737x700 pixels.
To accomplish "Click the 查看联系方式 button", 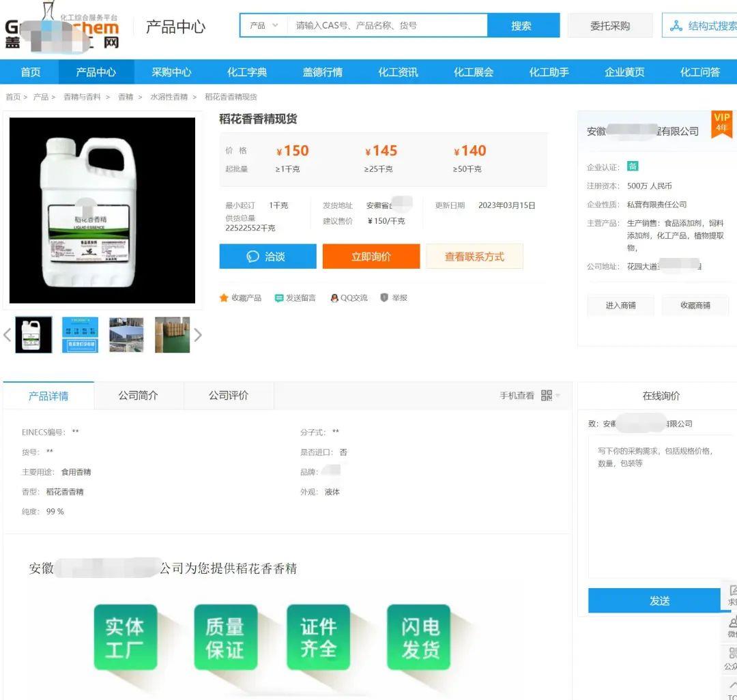I will (474, 257).
